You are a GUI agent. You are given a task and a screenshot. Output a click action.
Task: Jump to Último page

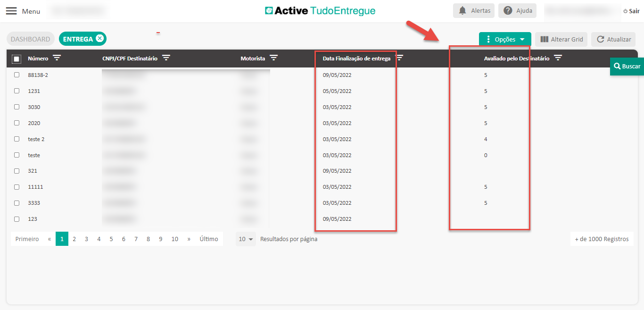tap(208, 239)
